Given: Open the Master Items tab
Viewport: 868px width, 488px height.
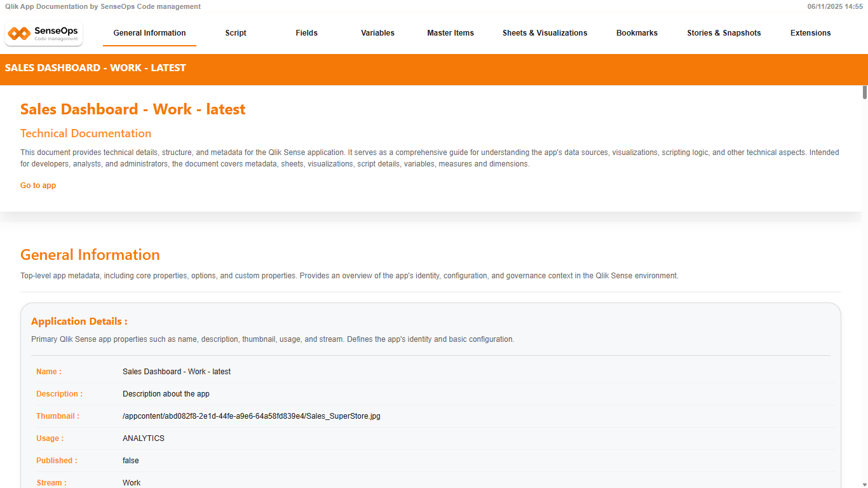Looking at the screenshot, I should [450, 33].
